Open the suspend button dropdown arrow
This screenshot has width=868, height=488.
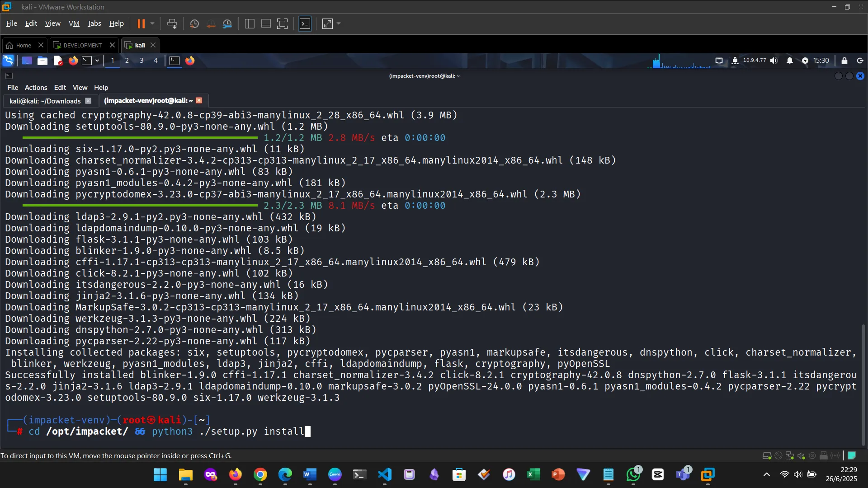(152, 23)
